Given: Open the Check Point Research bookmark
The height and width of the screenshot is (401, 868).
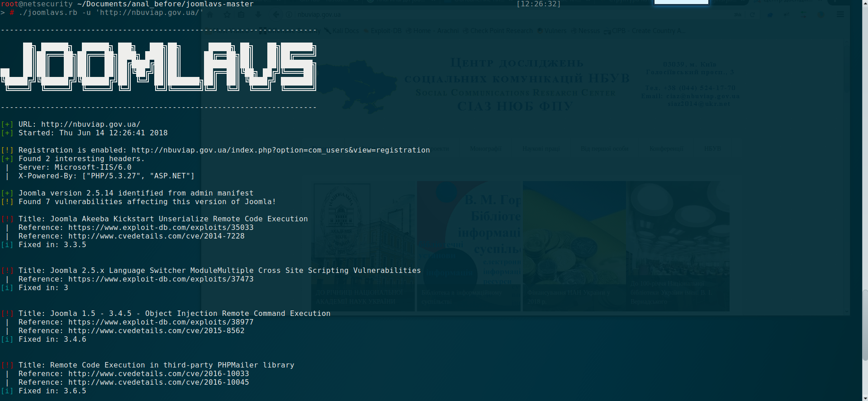Looking at the screenshot, I should (498, 31).
